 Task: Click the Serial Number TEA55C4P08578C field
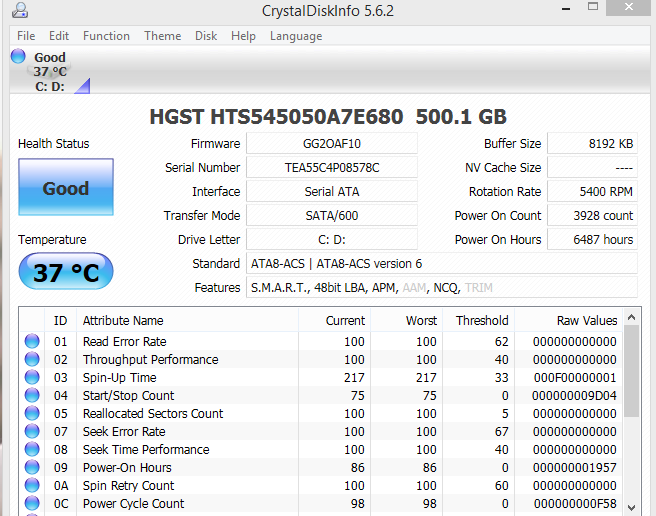[332, 168]
